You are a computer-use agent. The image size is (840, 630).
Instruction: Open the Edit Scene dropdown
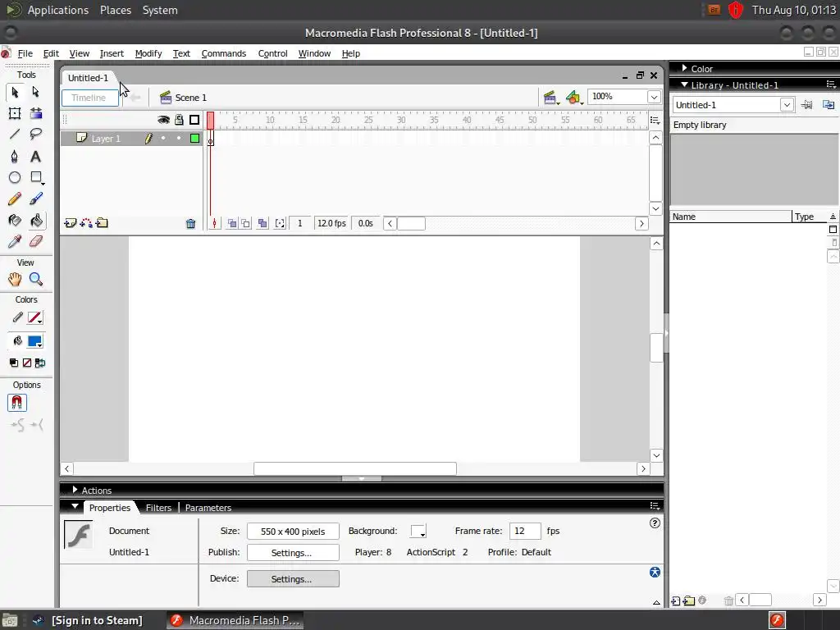pyautogui.click(x=550, y=98)
